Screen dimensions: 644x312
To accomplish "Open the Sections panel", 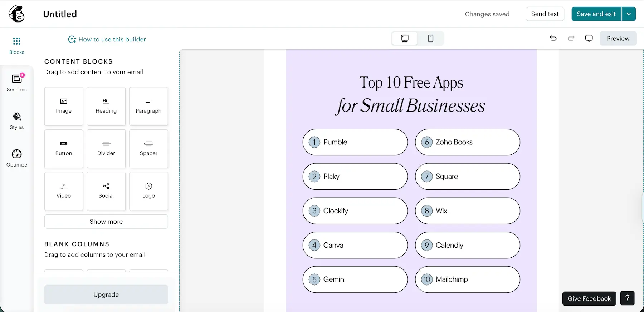I will tap(16, 83).
